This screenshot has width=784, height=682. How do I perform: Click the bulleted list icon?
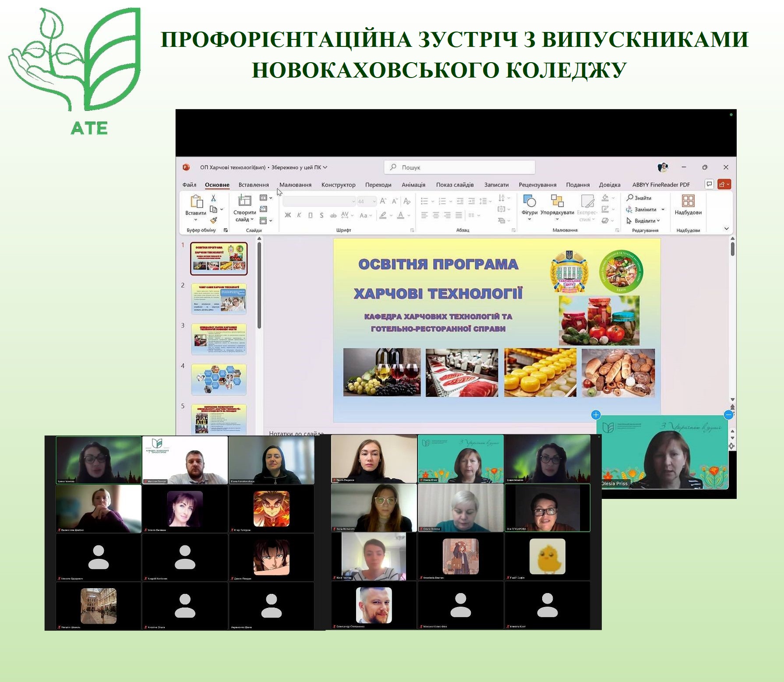(x=424, y=201)
